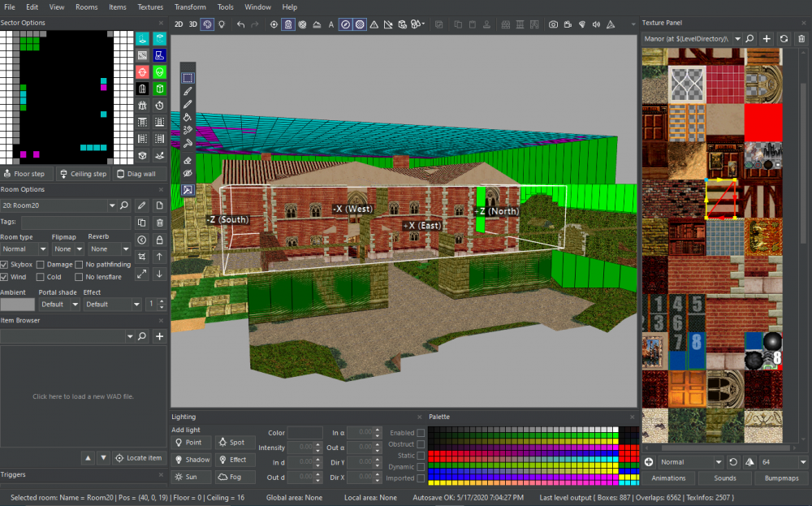The width and height of the screenshot is (812, 506).
Task: Open Portal shade dropdown
Action: pyautogui.click(x=59, y=304)
